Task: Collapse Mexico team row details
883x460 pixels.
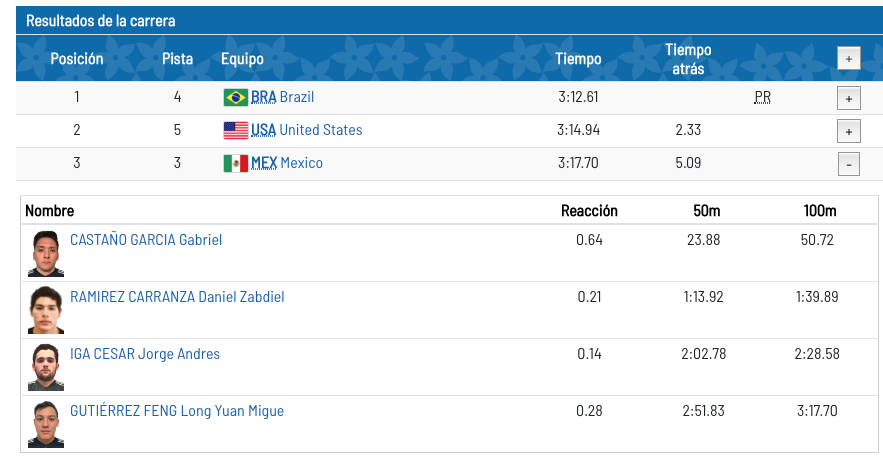Action: (x=849, y=164)
